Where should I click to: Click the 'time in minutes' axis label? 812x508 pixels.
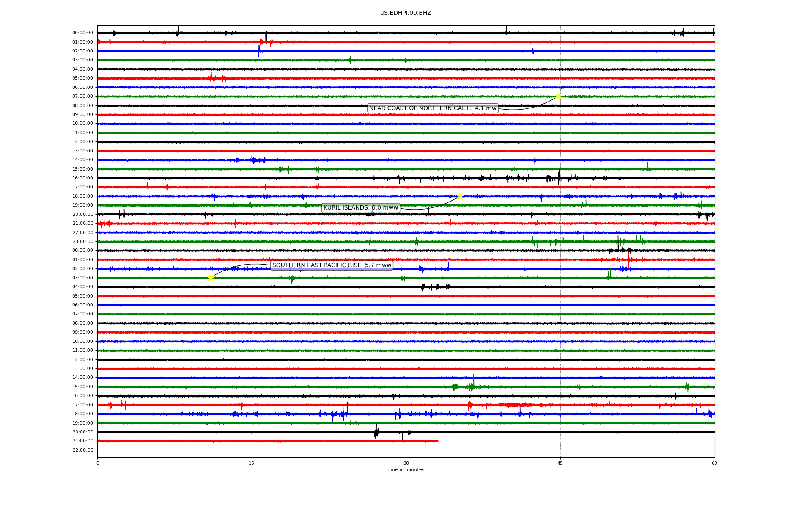click(x=406, y=470)
